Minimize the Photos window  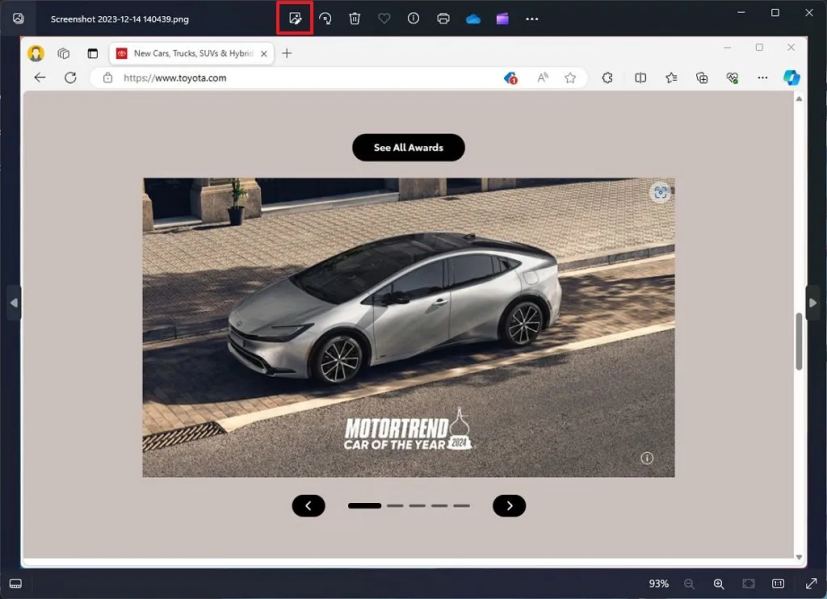[x=742, y=12]
